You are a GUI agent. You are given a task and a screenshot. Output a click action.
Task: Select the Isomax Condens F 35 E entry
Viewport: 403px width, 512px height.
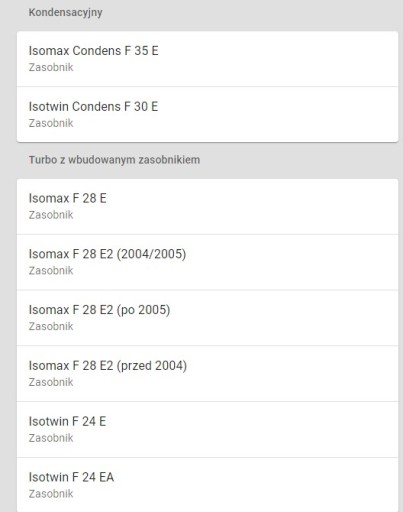pyautogui.click(x=207, y=59)
